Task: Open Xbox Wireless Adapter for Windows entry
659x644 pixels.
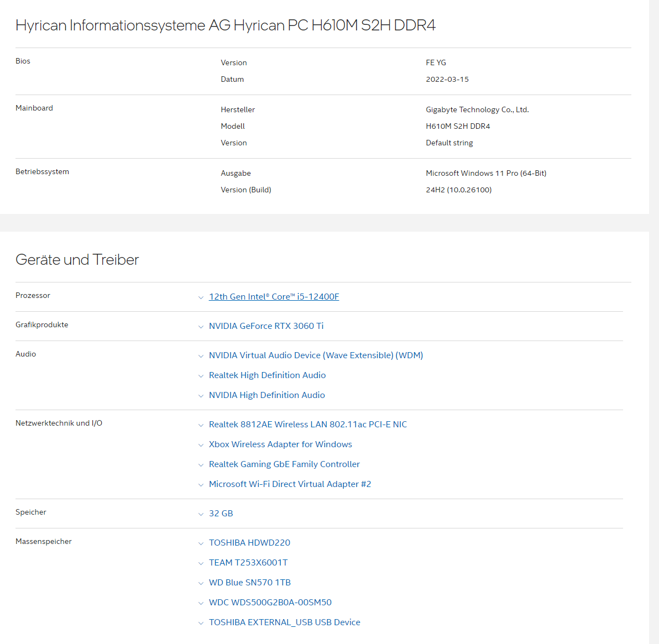Action: pyautogui.click(x=280, y=444)
